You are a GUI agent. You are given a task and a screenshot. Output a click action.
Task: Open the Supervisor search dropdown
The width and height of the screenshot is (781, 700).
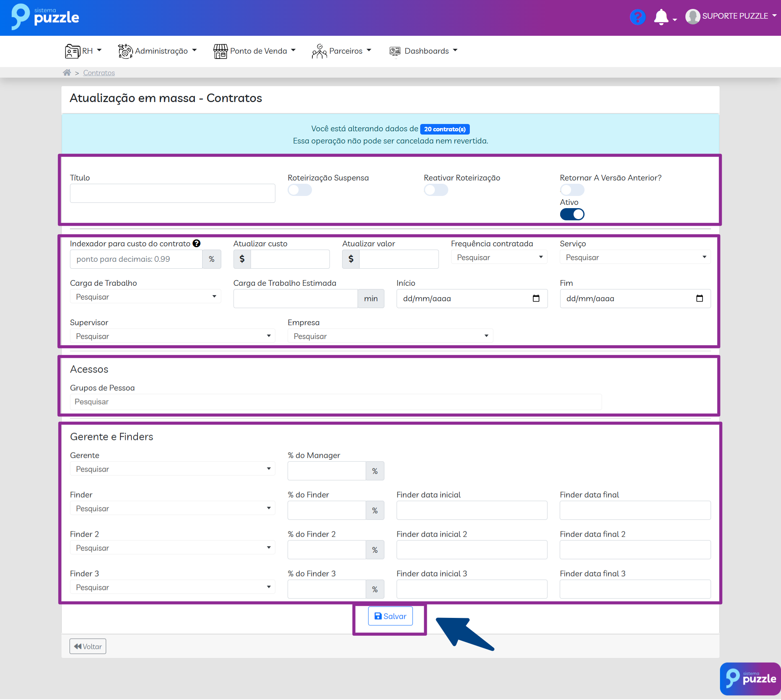(x=172, y=336)
